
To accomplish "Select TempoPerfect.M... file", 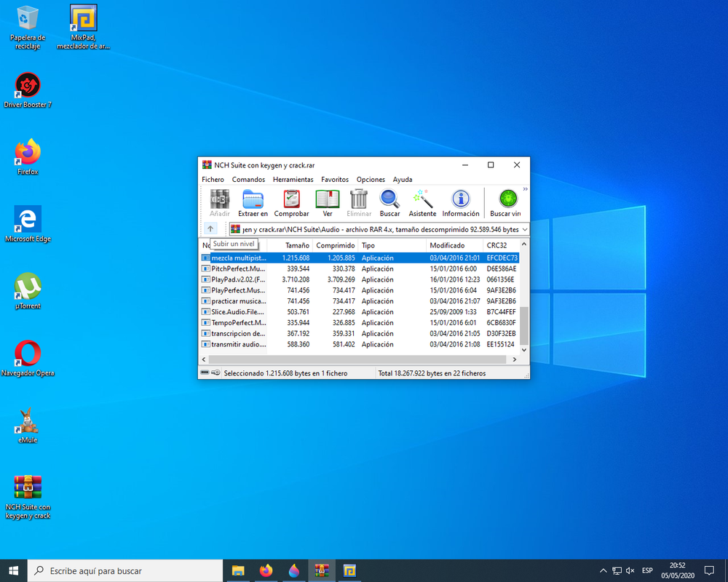I will 360,322.
